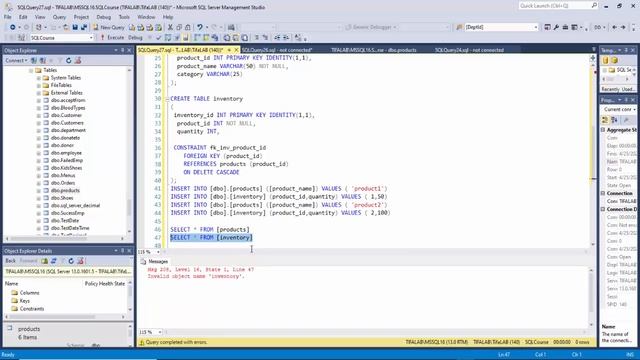
Task: Click the Object Explorer horizontal scrollbar
Action: 65,238
